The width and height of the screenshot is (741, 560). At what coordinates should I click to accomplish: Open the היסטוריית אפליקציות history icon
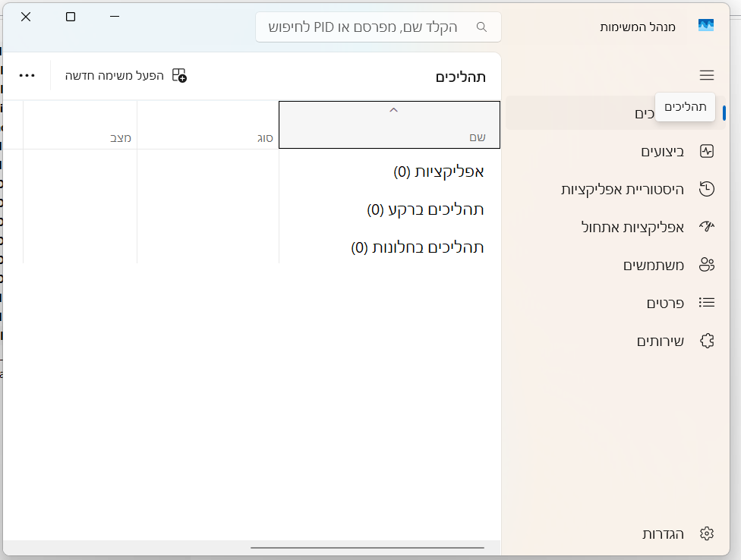[x=707, y=189]
